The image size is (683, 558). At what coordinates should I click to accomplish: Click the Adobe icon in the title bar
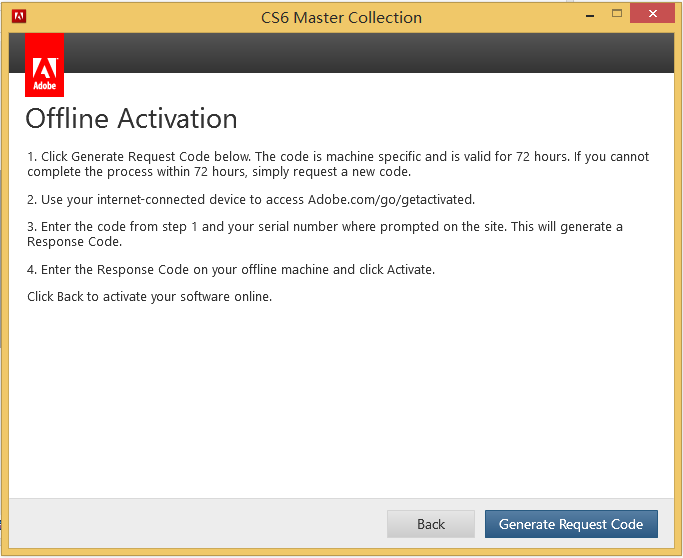click(x=19, y=17)
